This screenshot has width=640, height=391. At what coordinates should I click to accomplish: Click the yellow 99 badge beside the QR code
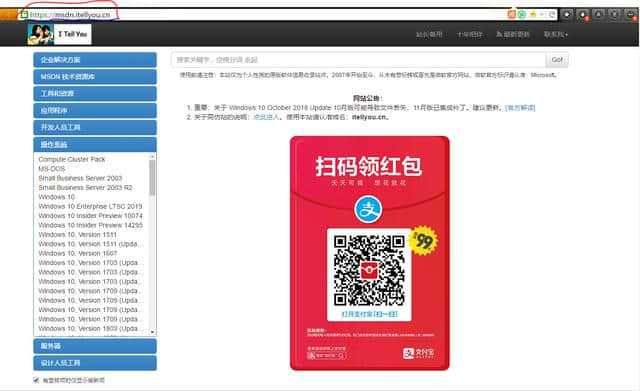(x=423, y=241)
